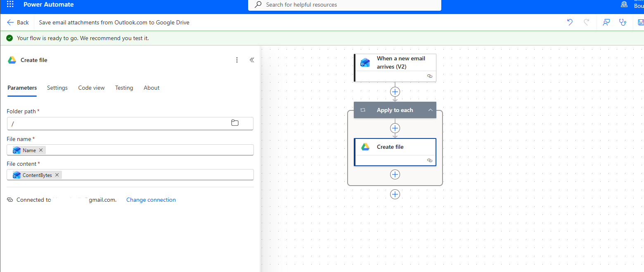Image resolution: width=644 pixels, height=272 pixels.
Task: Click the search for helpful resources box
Action: tap(345, 5)
